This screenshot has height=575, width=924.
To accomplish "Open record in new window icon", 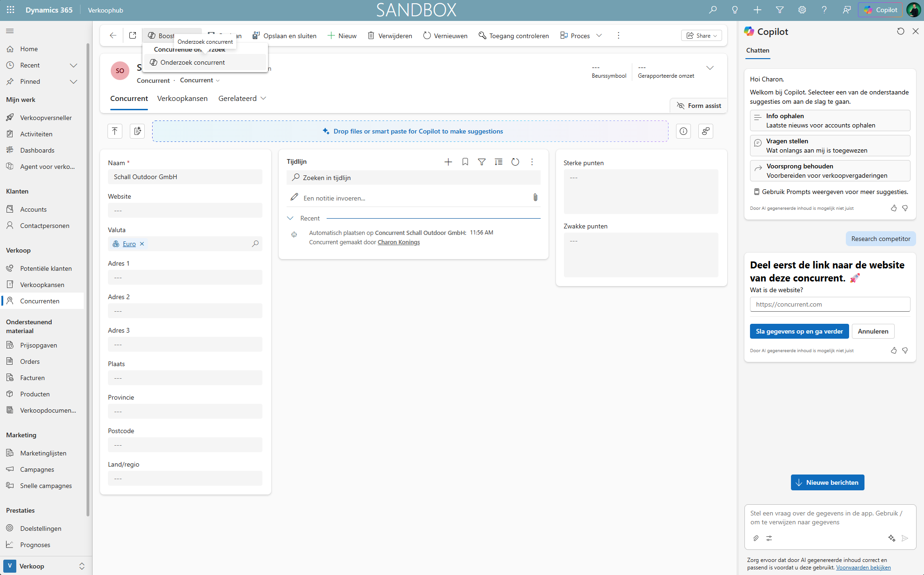I will tap(133, 35).
